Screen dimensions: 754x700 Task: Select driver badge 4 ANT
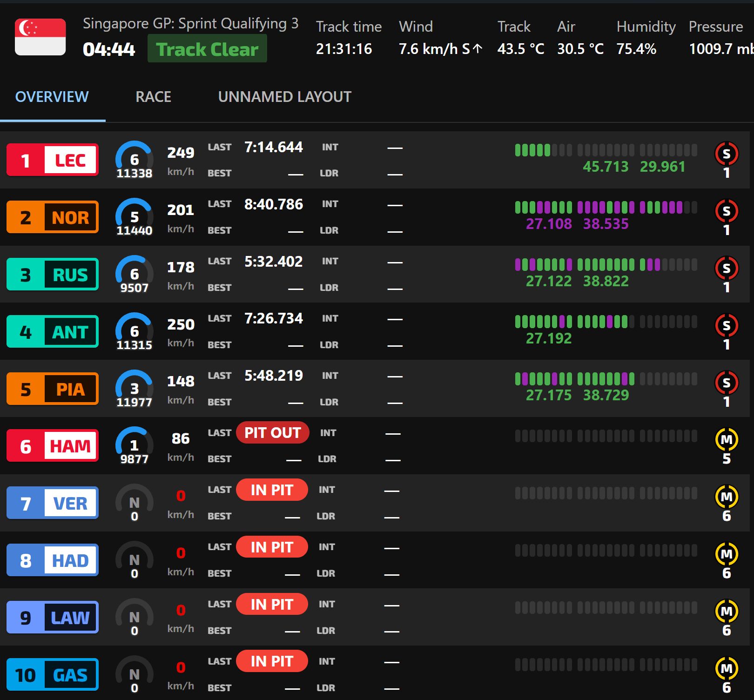pyautogui.click(x=53, y=332)
